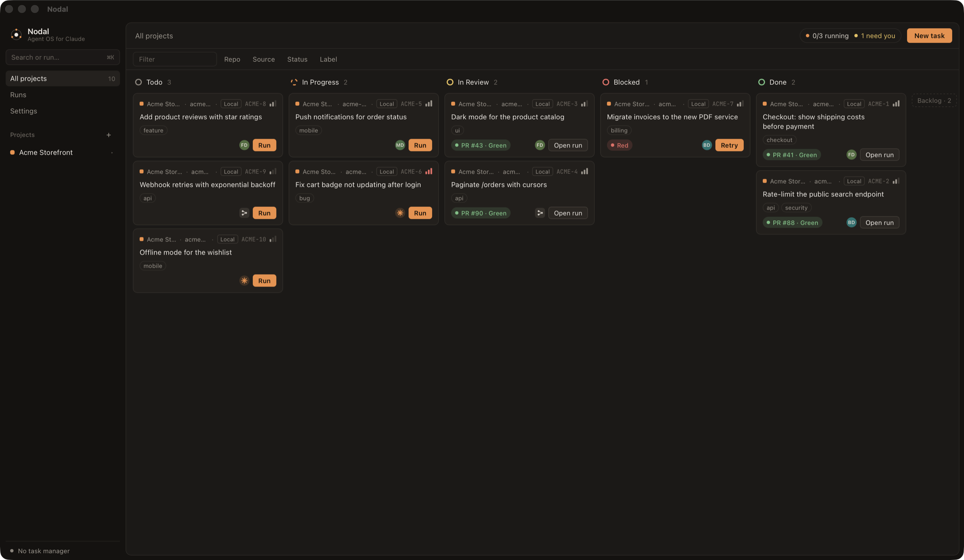
Task: Click the New task button
Action: (x=929, y=36)
